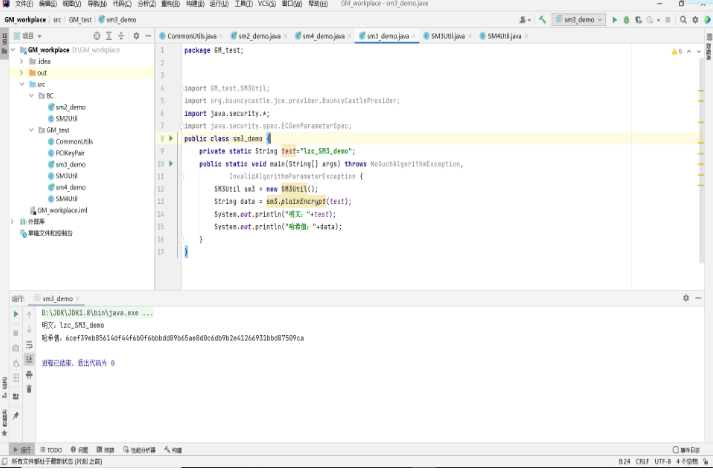Switch to CommonUtils.java tab

click(191, 36)
